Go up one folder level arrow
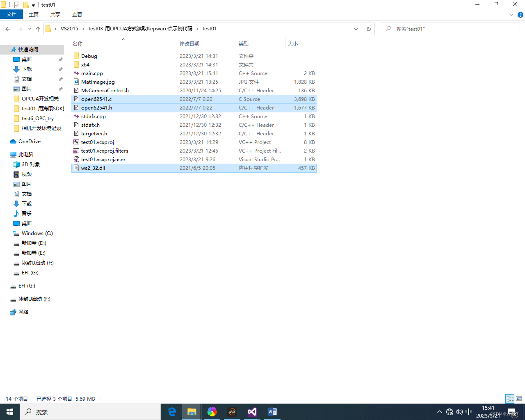Screen dimensions: 525x420 (x=38, y=29)
